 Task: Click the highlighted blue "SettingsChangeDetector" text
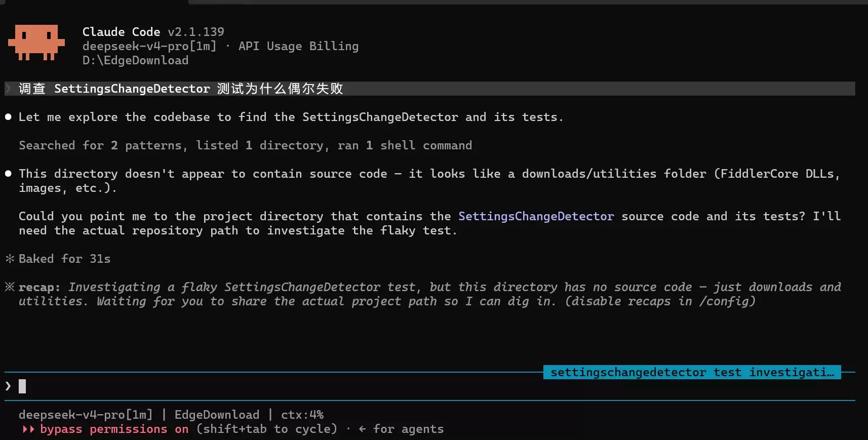click(536, 216)
